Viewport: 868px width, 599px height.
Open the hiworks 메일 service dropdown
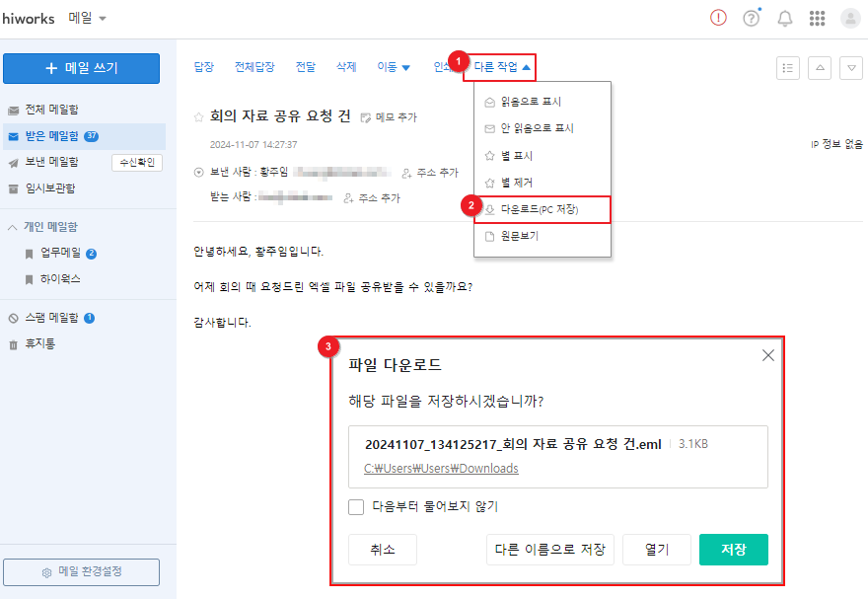point(88,19)
